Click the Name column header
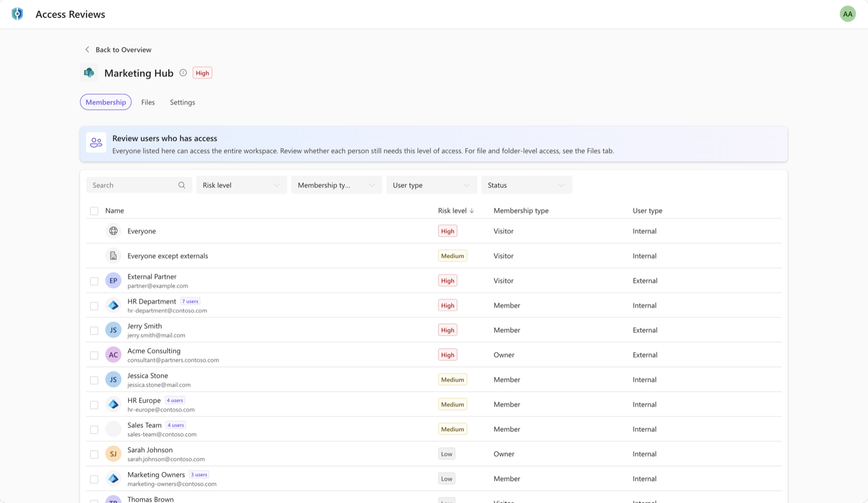868x503 pixels. [114, 211]
